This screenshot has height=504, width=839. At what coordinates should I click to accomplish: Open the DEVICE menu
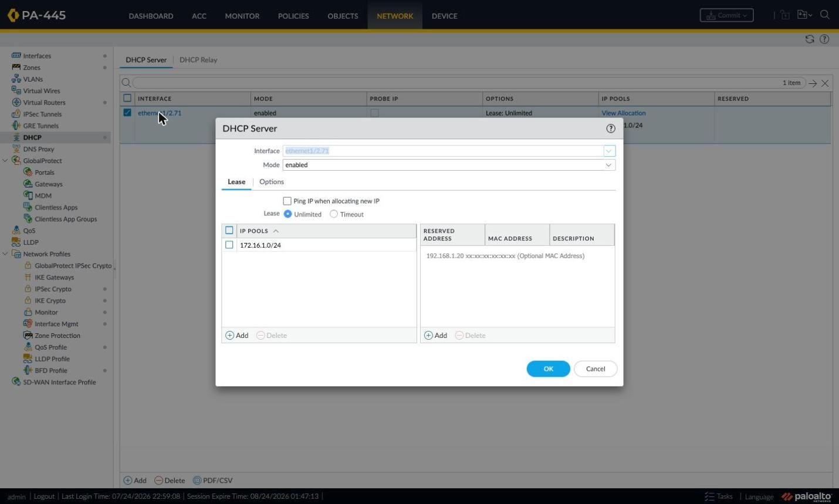445,16
